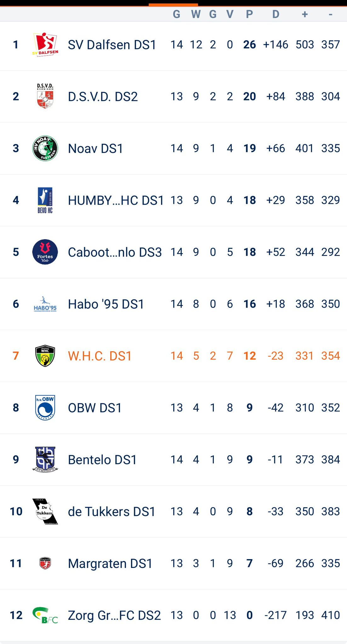Sort by the P points column header
The image size is (347, 644).
click(x=249, y=14)
